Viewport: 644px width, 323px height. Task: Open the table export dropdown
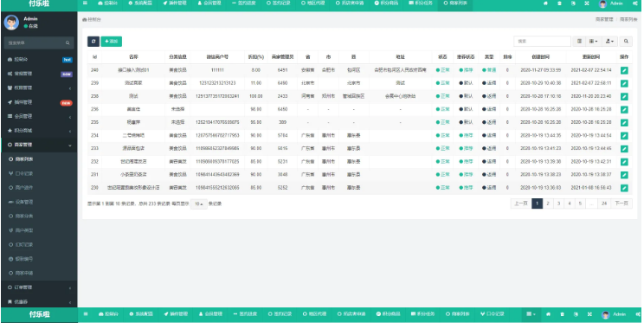(610, 41)
